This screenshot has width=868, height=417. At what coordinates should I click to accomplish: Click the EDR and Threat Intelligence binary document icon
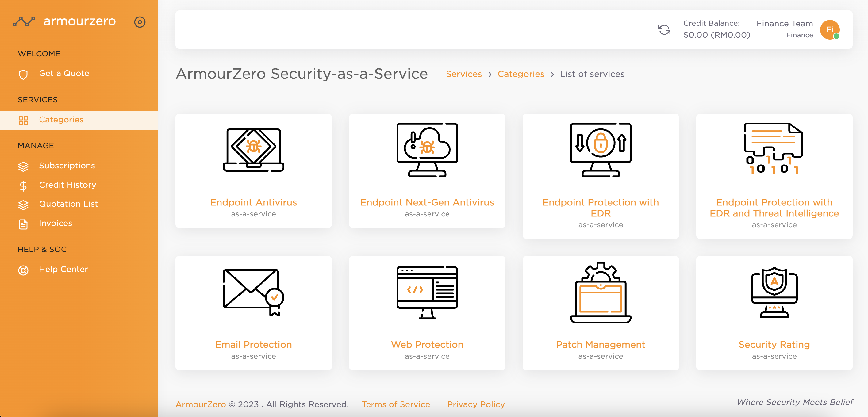pyautogui.click(x=774, y=149)
